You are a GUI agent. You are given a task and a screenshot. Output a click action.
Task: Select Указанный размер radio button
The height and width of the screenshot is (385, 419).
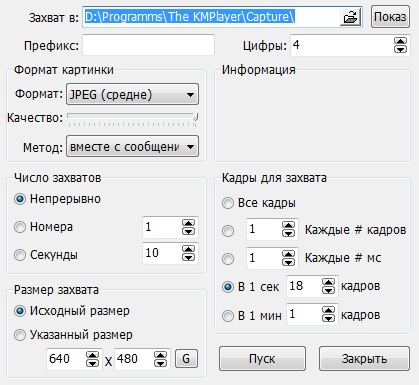[20, 335]
